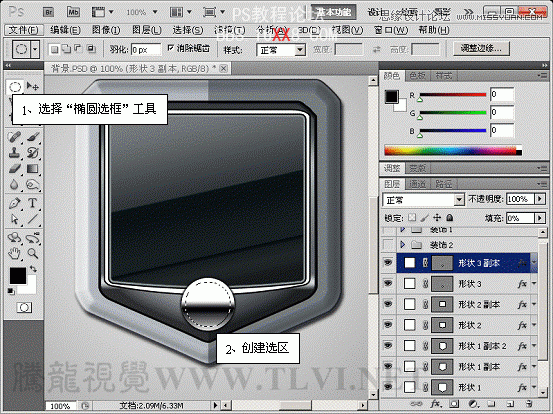
Task: Open the tool preset picker arrow
Action: (x=35, y=49)
